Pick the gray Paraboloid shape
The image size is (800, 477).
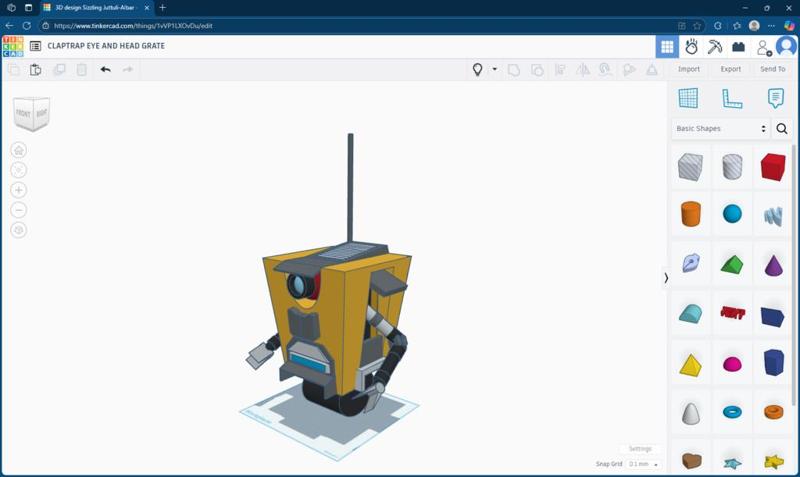pyautogui.click(x=691, y=413)
